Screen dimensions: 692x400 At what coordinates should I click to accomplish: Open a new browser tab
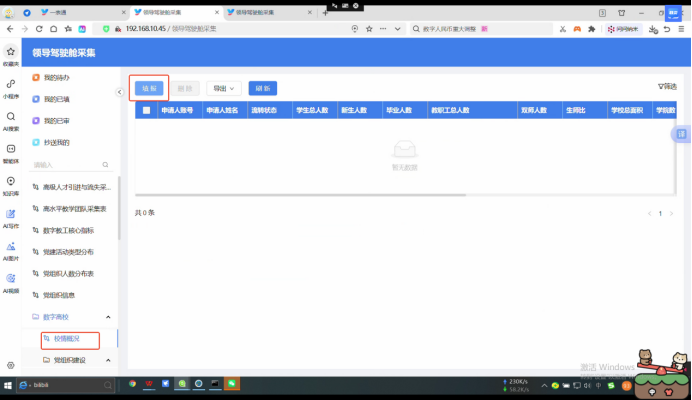(x=325, y=13)
